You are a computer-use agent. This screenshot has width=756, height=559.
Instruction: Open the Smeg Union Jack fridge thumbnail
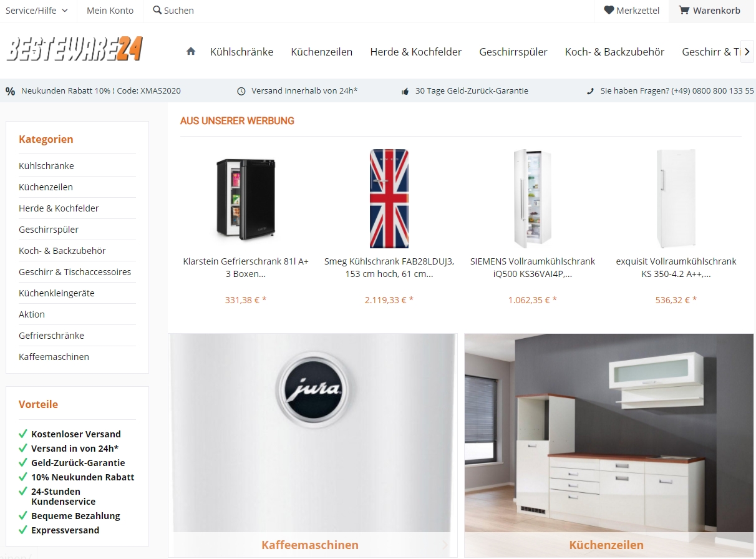[x=389, y=198]
